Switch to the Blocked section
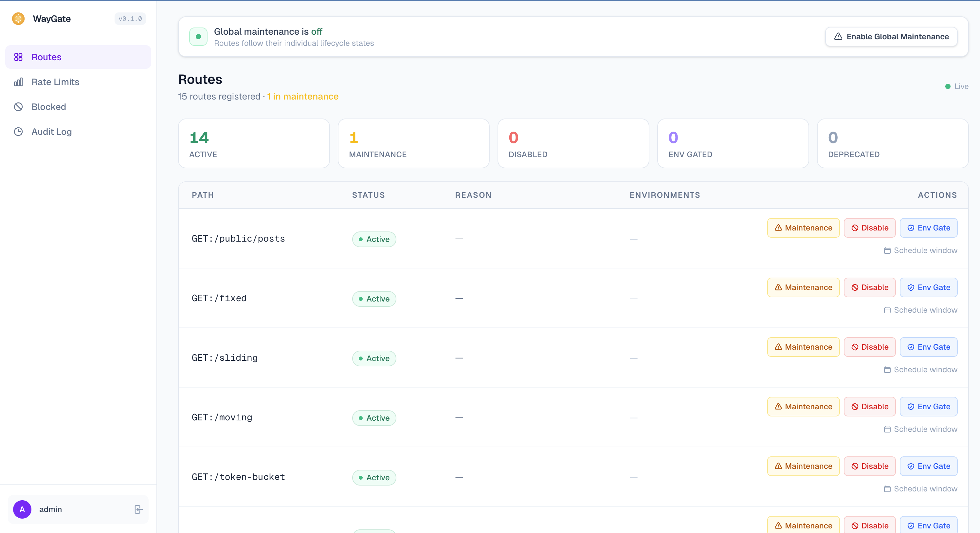Screen dimensions: 980x533 (x=49, y=106)
